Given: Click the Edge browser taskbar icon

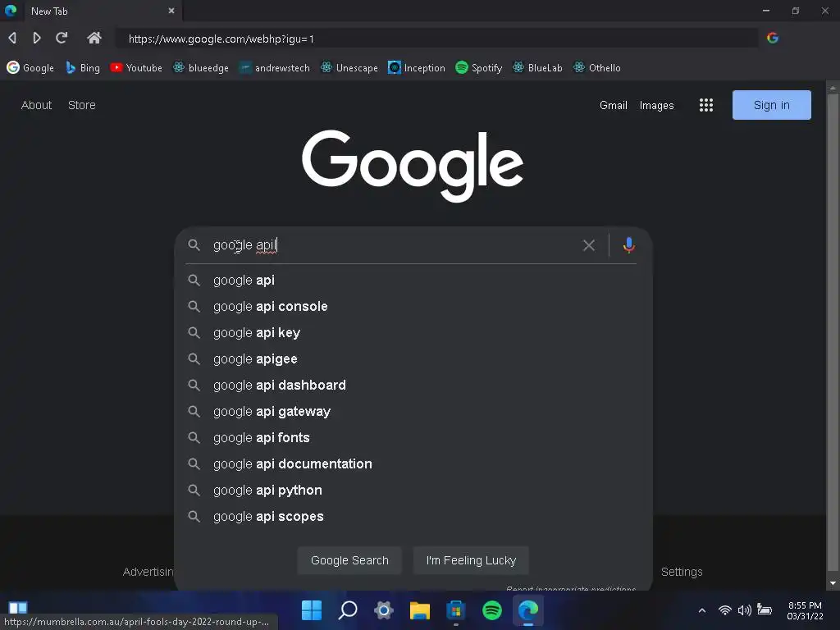Looking at the screenshot, I should 528,609.
